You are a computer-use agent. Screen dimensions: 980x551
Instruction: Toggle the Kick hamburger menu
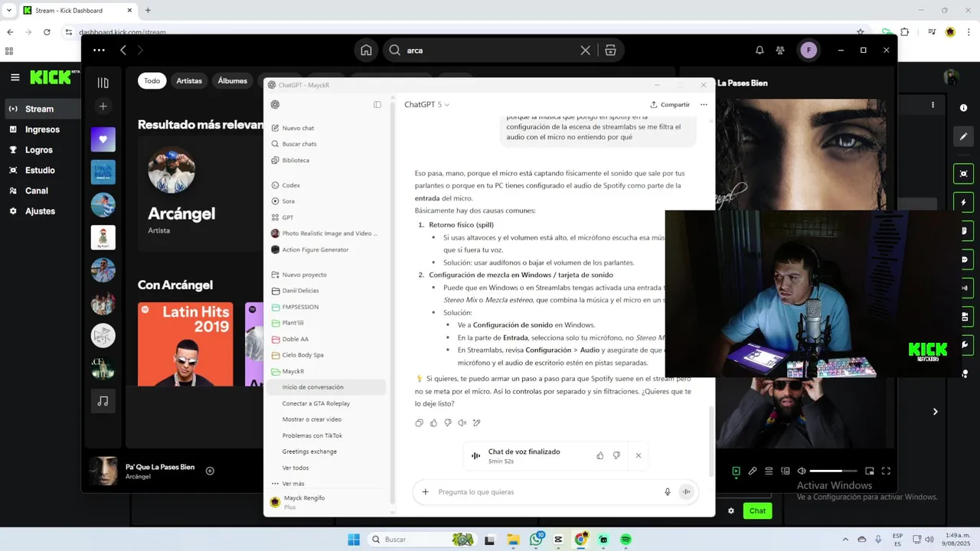coord(15,77)
